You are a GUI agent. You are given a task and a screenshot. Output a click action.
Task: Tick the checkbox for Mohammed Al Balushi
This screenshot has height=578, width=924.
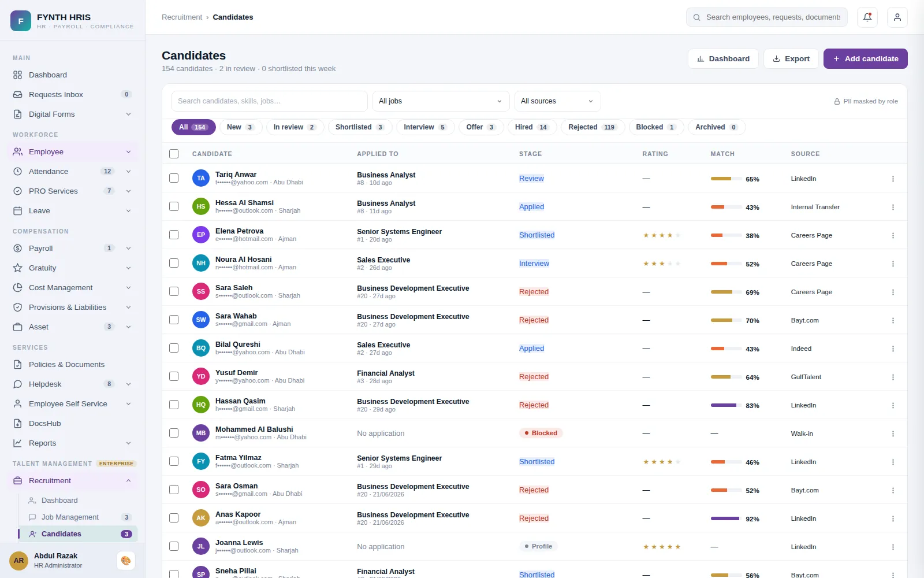174,433
